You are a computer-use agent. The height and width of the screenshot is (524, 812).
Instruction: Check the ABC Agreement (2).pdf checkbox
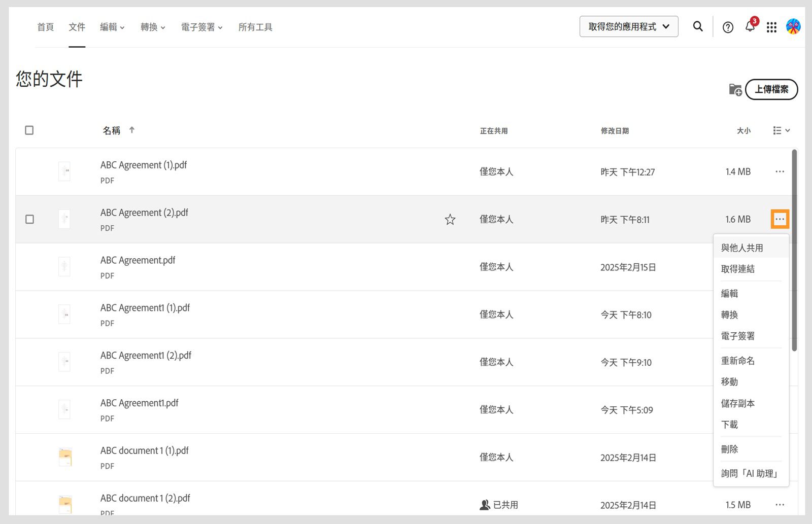[29, 220]
